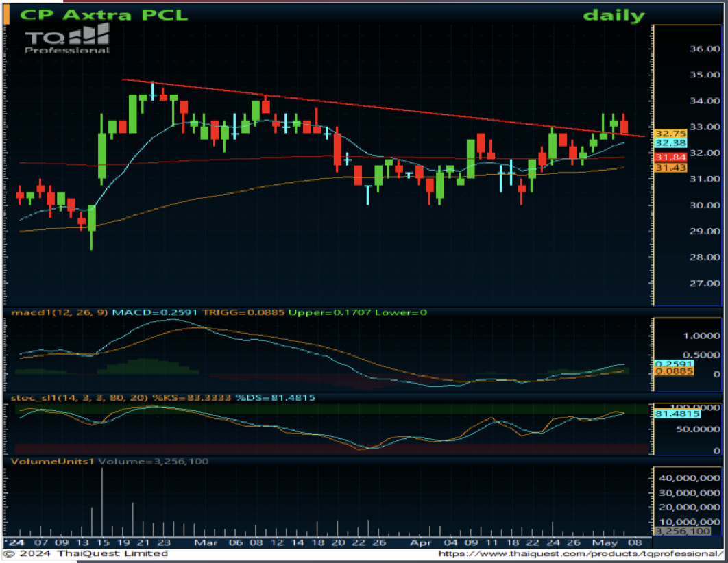Select the Mar month label on date axis

(206, 542)
